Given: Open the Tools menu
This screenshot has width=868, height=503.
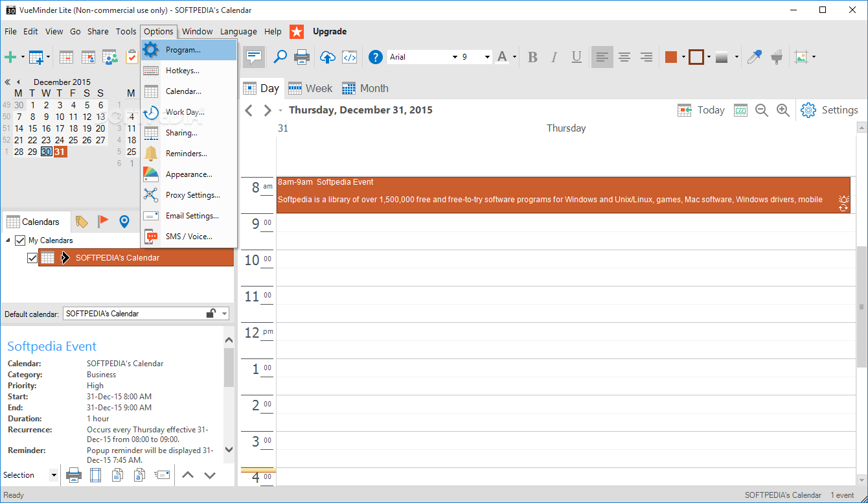Looking at the screenshot, I should pos(126,31).
